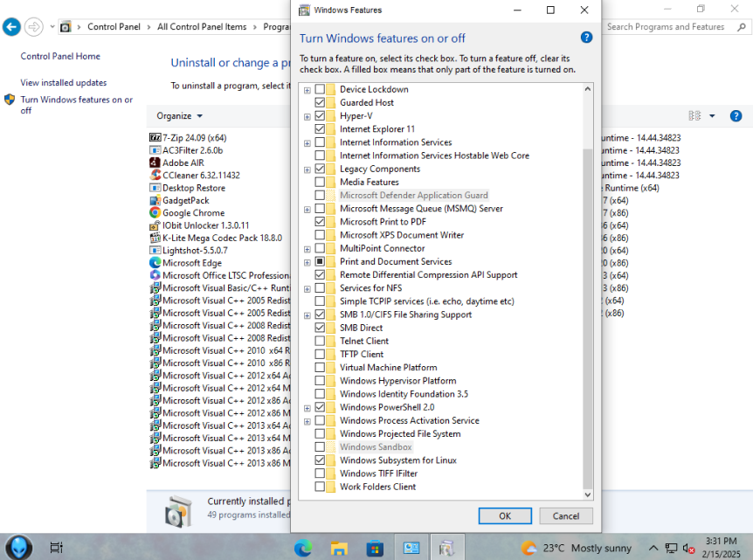Image resolution: width=753 pixels, height=560 pixels.
Task: Expand the Legacy Components node
Action: [x=307, y=169]
